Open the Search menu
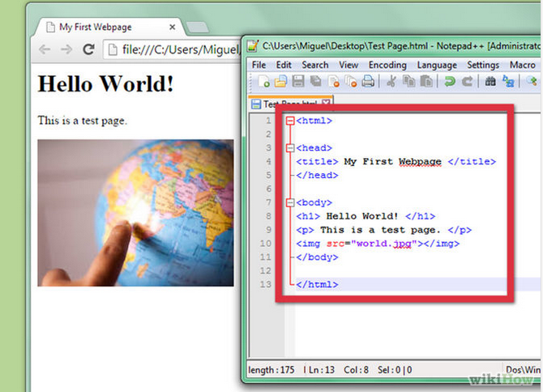 coord(314,65)
